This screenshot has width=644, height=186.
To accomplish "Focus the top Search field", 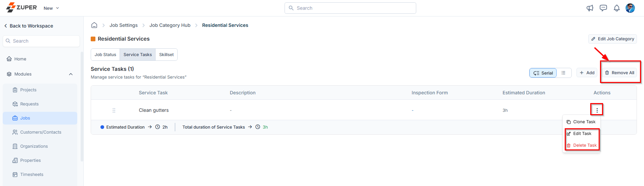I will coord(350,8).
